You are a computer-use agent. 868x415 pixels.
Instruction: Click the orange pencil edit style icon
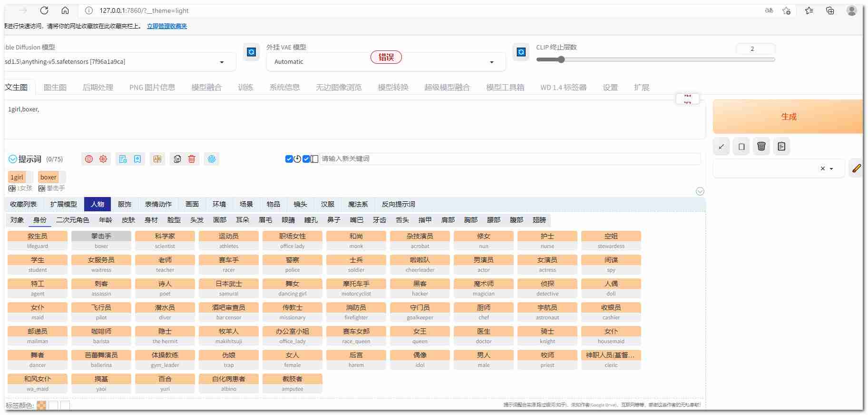856,168
